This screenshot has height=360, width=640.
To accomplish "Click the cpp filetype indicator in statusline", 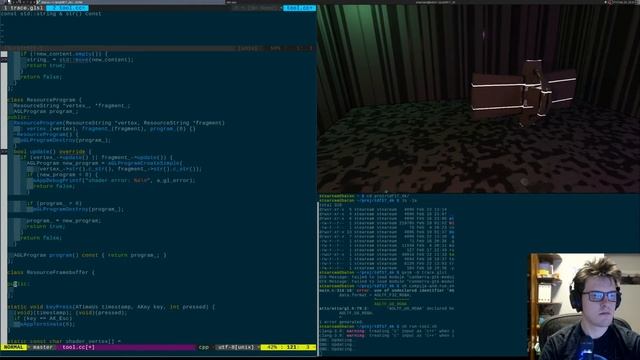I will pos(203,347).
